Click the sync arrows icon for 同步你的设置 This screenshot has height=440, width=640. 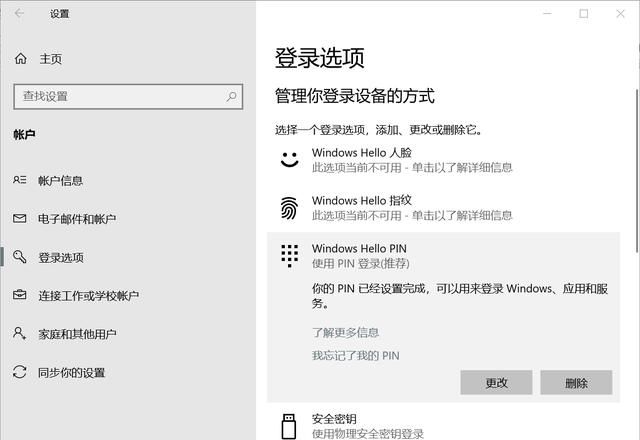[20, 372]
